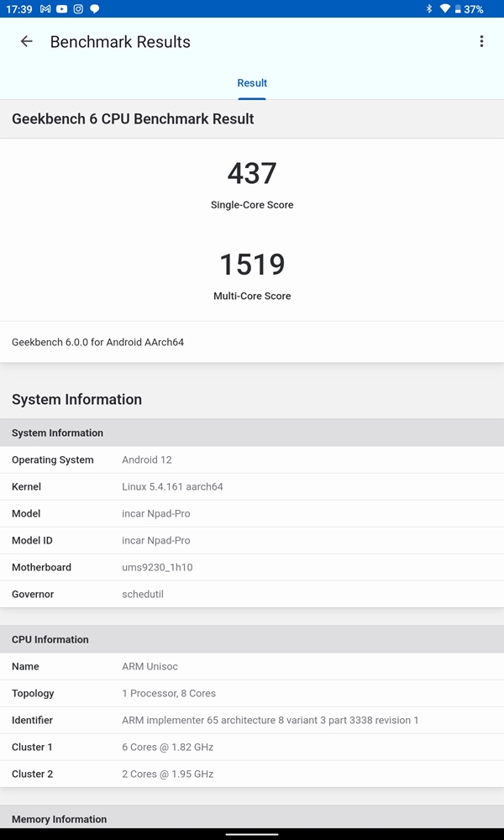Tap 1 Processor, 8 Cores value
Screen dimensions: 504x840
(x=169, y=693)
